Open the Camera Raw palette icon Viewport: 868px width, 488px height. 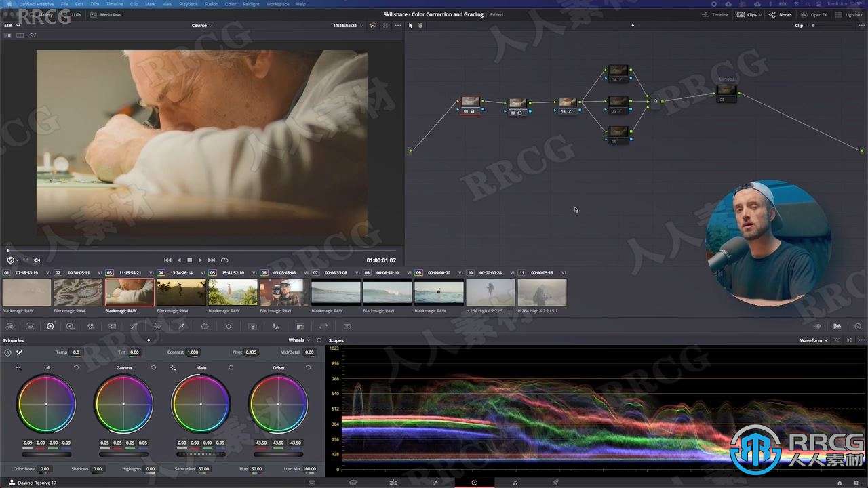10,326
